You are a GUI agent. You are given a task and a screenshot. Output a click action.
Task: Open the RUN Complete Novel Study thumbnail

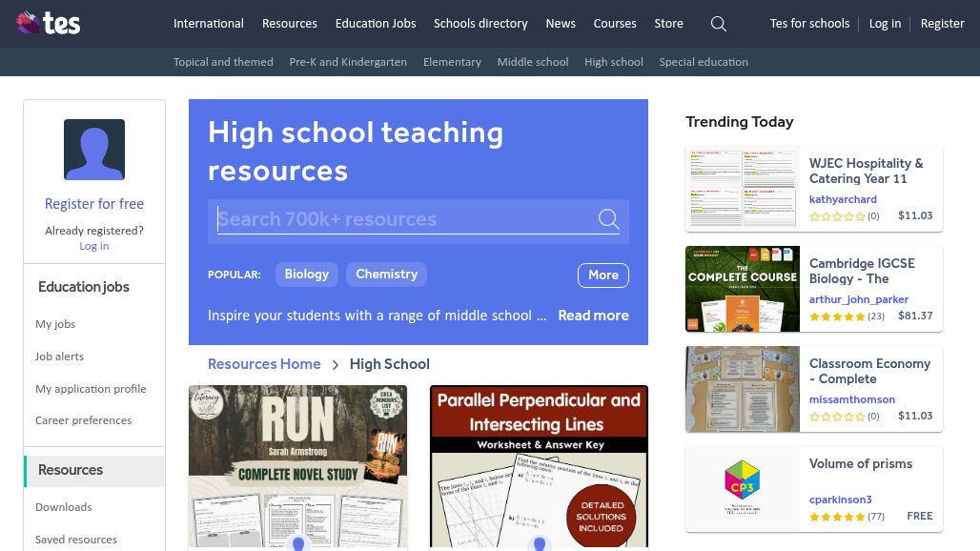pos(298,467)
